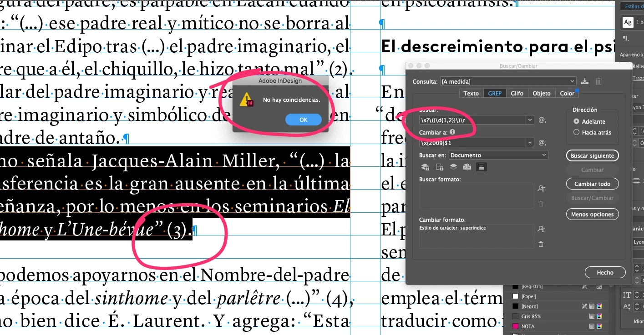Click the Trazo link in properties panel
644x335 pixels.
click(639, 78)
